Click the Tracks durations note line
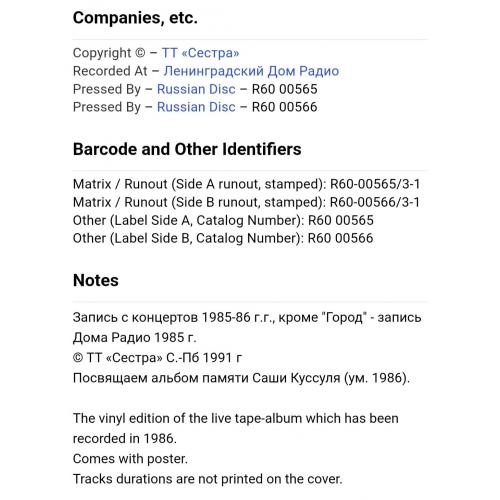Viewport: 500px width, 500px height. (207, 479)
